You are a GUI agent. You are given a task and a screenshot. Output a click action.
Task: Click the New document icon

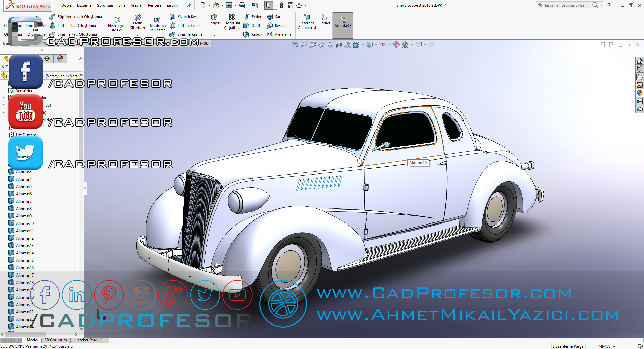point(203,5)
